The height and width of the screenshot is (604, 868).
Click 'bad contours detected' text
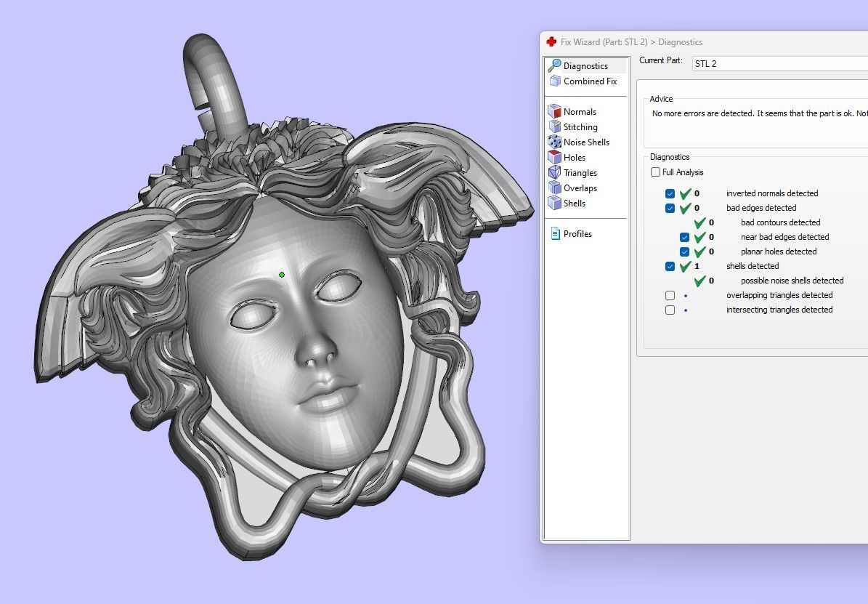pyautogui.click(x=781, y=222)
